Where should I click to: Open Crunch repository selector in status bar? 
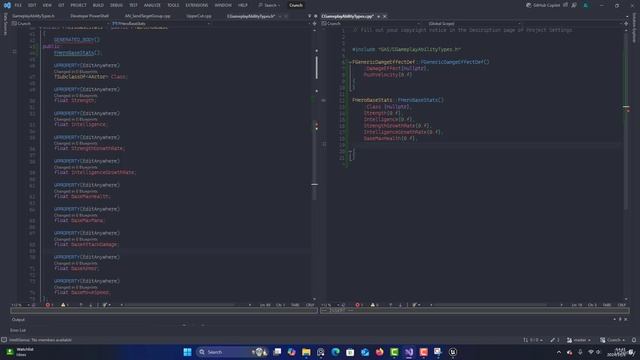click(x=613, y=340)
